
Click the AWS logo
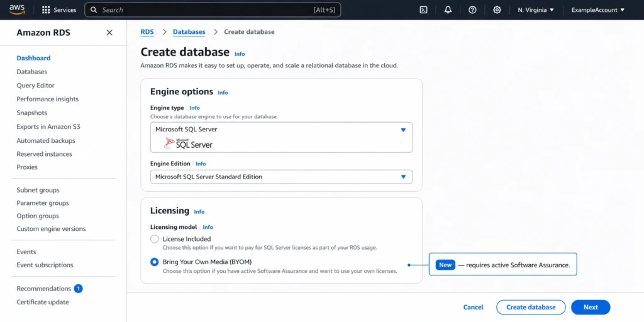click(17, 9)
